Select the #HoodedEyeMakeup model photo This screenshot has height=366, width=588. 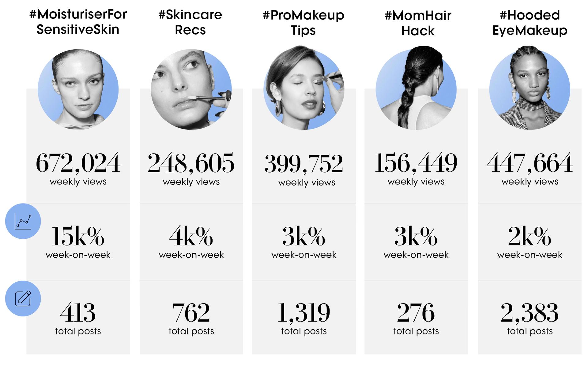[530, 88]
